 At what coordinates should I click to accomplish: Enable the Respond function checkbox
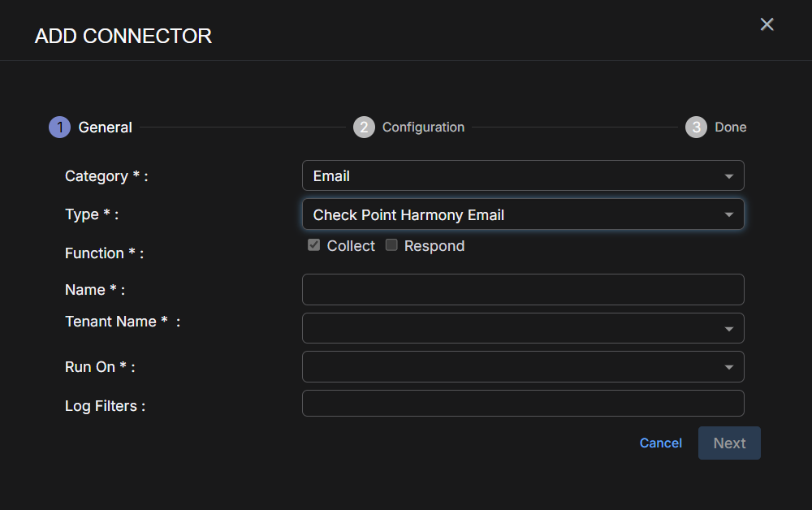pyautogui.click(x=391, y=245)
